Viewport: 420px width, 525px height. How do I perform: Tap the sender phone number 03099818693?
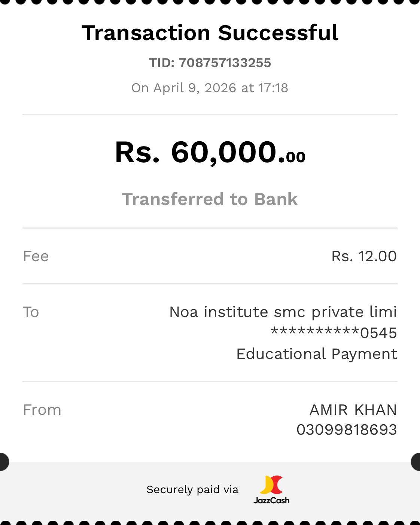[347, 430]
